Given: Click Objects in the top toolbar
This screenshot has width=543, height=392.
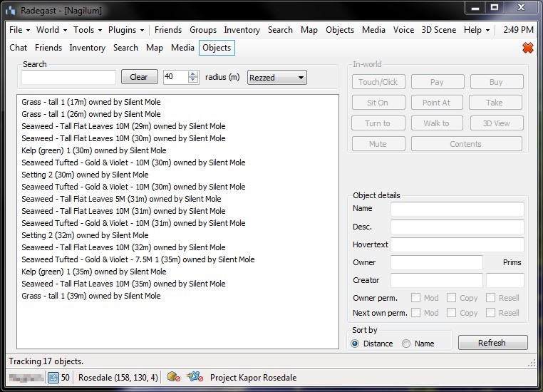Looking at the screenshot, I should pyautogui.click(x=340, y=30).
